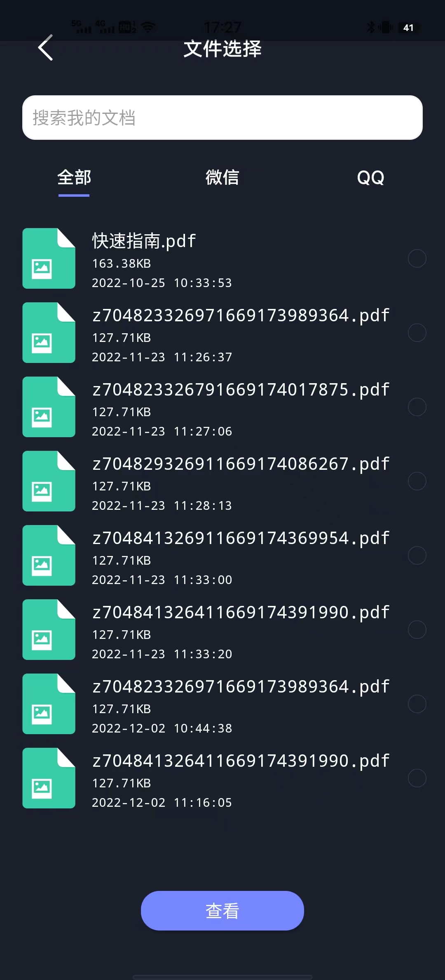
Task: Tap the 查看 button
Action: click(x=222, y=911)
